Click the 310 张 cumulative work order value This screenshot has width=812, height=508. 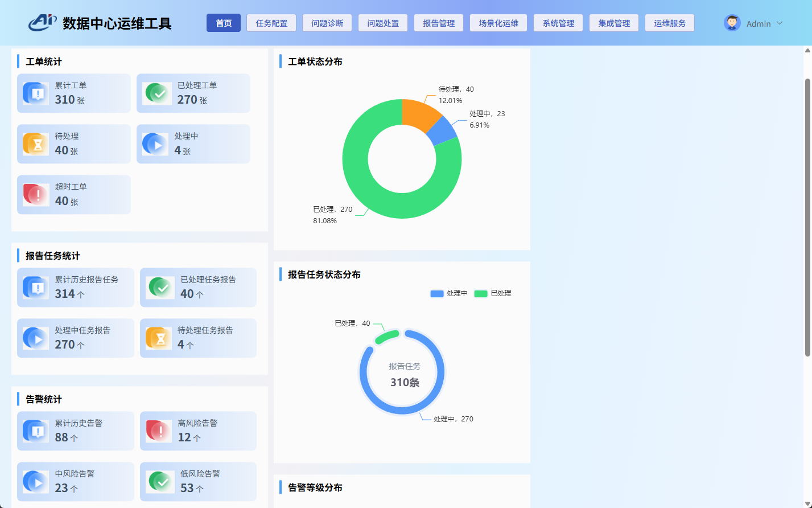point(69,100)
